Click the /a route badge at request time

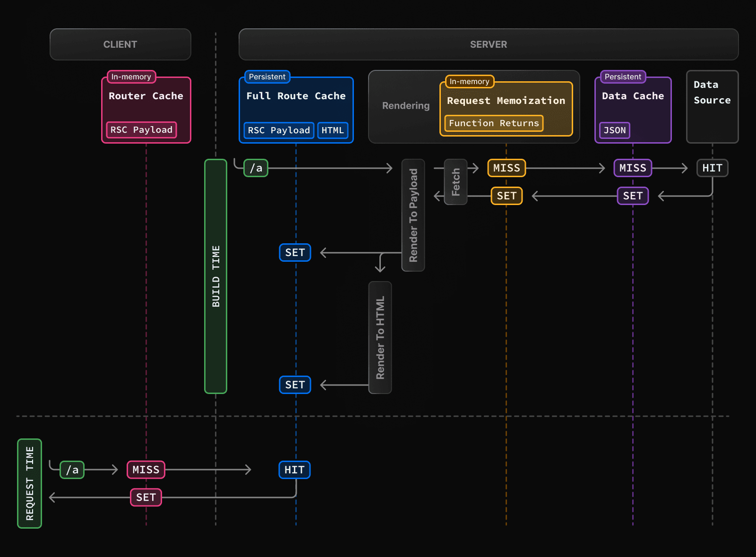click(72, 469)
